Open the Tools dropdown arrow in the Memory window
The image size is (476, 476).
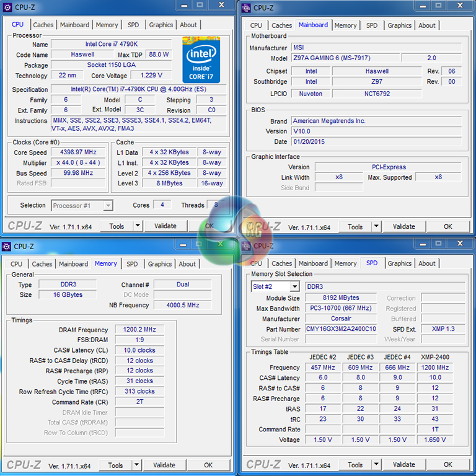(137, 465)
